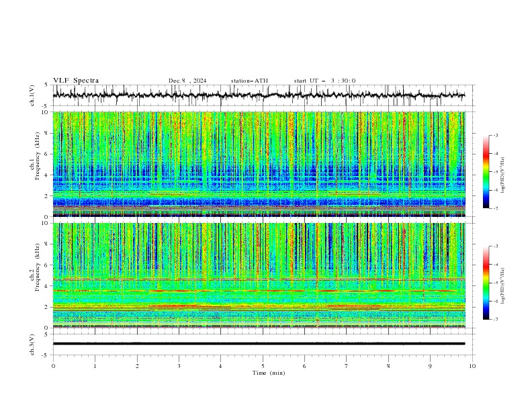Screen dimensions: 532x411
Task: Click the ch.2 frequency tick label "6"
Action: (x=46, y=265)
